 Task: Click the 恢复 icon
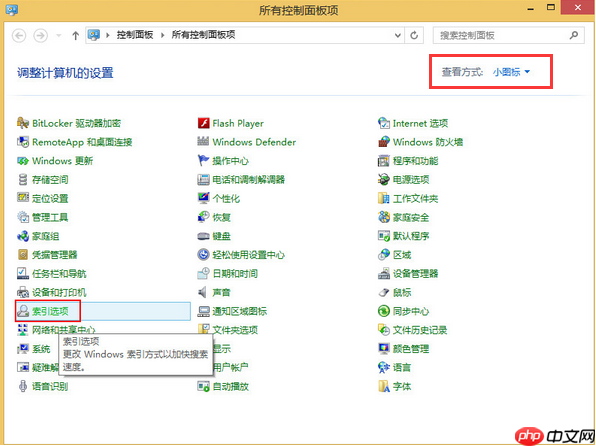[x=203, y=217]
